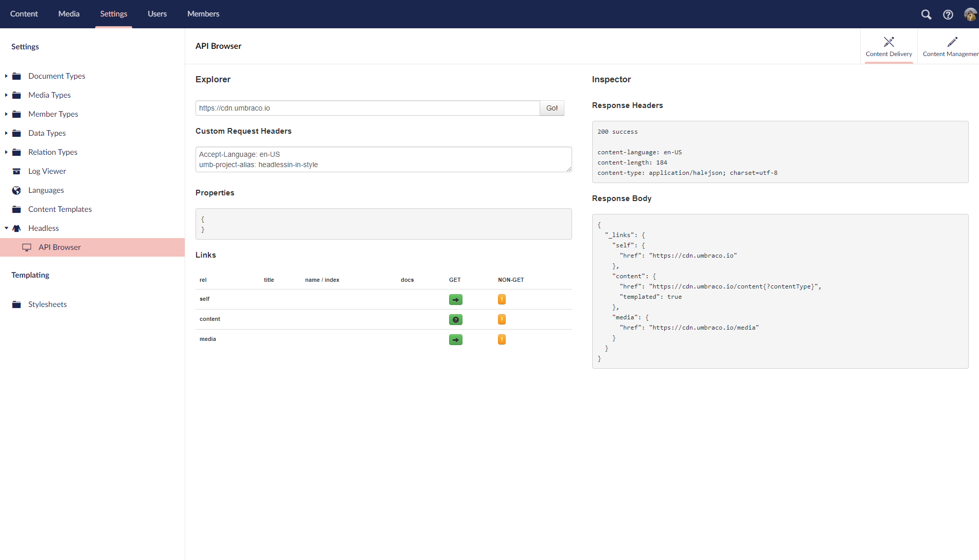The width and height of the screenshot is (979, 560).
Task: Click the Relation Types folder icon
Action: coord(16,152)
